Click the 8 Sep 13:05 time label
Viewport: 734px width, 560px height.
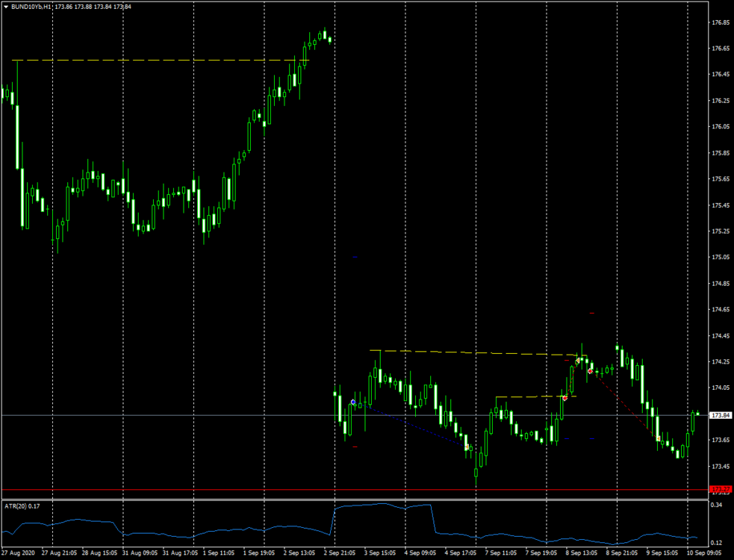582,553
